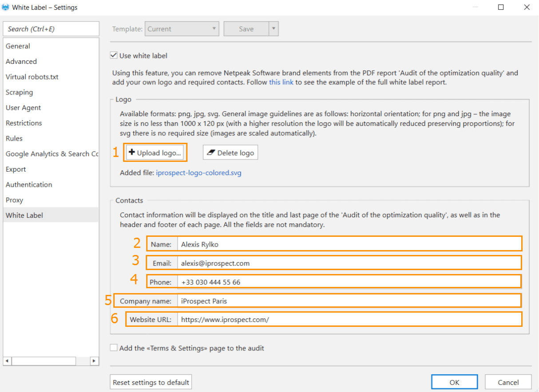Viewport: 539px width, 392px height.
Task: Click the Netpeak app icon in title bar
Action: [5, 7]
